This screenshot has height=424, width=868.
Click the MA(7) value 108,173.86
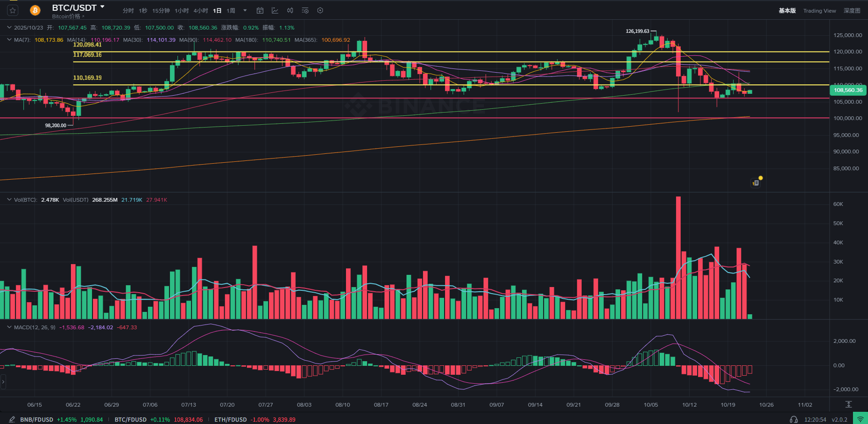[x=49, y=40]
